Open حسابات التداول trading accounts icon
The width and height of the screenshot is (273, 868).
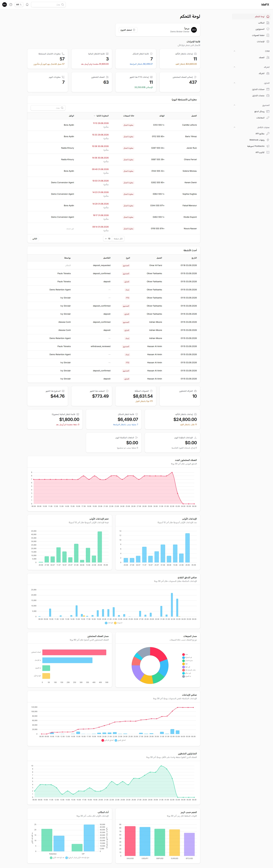pos(268,89)
